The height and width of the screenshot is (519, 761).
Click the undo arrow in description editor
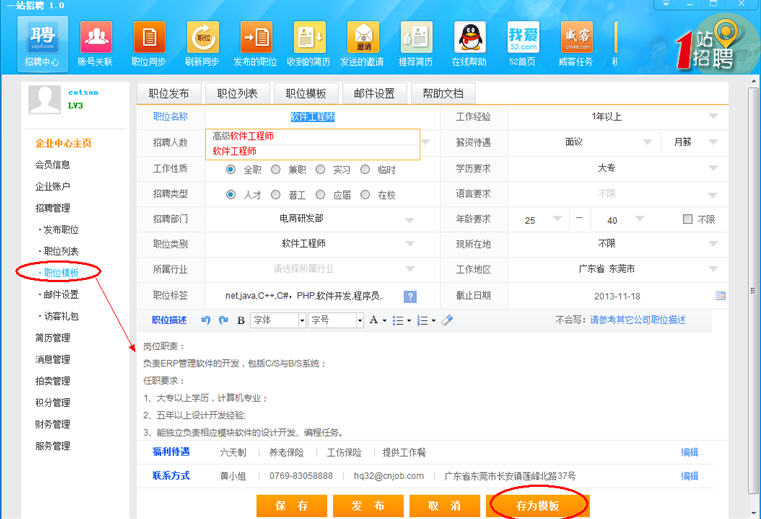(x=206, y=320)
